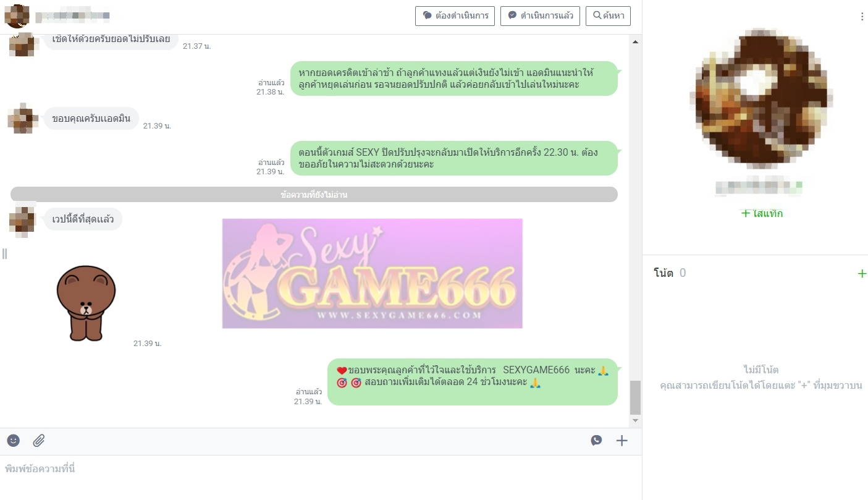Click the panel resize handle on left edge
The width and height of the screenshot is (868, 500).
[x=4, y=253]
